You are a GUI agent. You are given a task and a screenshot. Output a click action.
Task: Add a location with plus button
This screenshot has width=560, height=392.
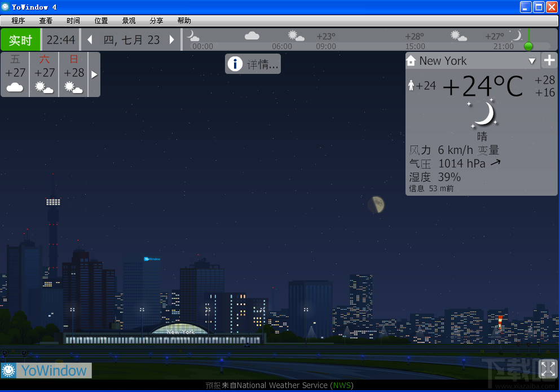[x=549, y=60]
